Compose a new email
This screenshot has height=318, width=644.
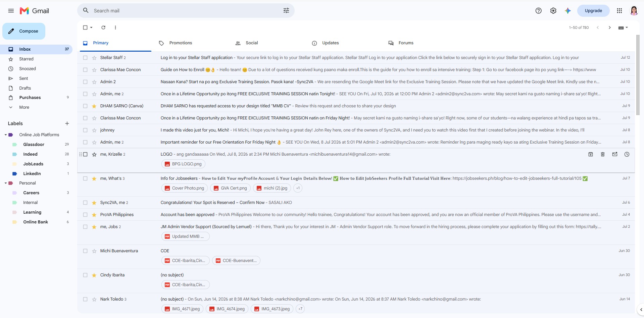coord(24,31)
